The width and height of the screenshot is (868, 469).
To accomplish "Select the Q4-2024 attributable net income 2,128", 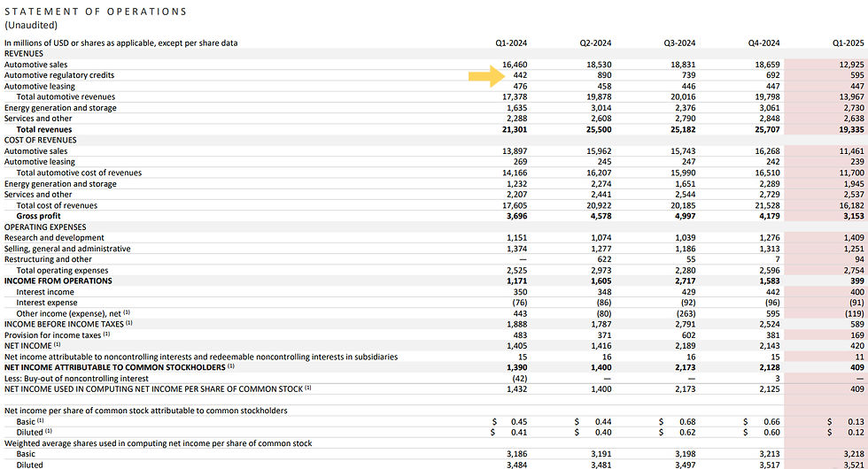I will [x=770, y=367].
